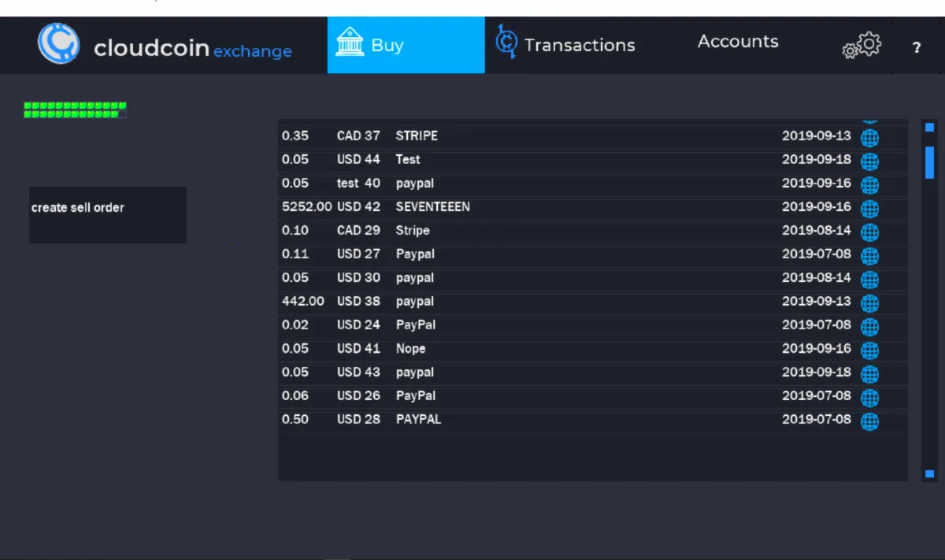Open help with the question mark icon
Image resolution: width=945 pixels, height=560 pixels.
tap(917, 48)
